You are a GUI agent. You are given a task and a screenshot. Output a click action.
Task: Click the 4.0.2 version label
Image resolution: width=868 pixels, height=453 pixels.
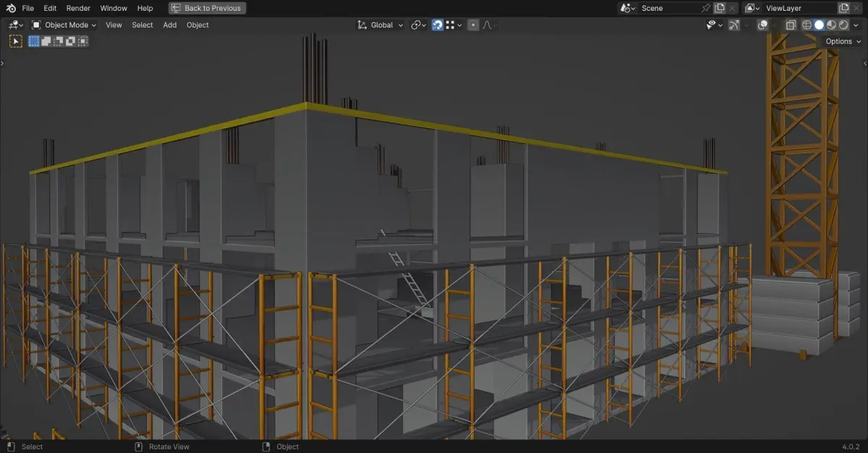pos(851,446)
